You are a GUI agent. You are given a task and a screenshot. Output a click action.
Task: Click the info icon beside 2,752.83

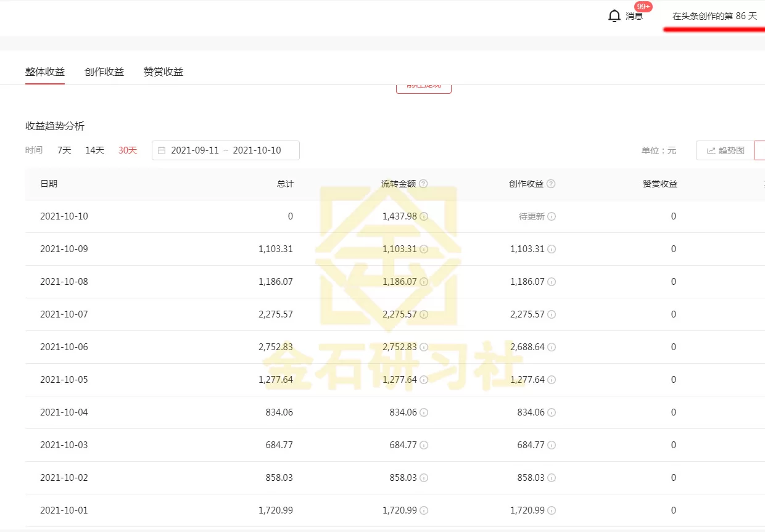point(423,346)
